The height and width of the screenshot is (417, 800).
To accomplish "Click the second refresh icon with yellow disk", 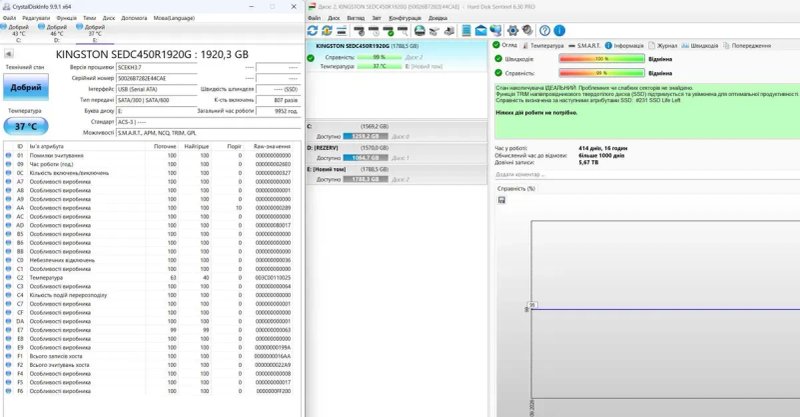I will coord(327,31).
